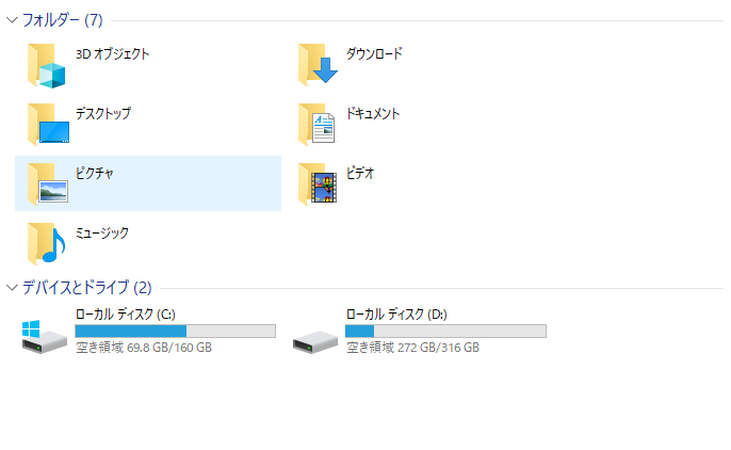
Task: Choose the ピクチャ folder icon
Action: point(48,184)
